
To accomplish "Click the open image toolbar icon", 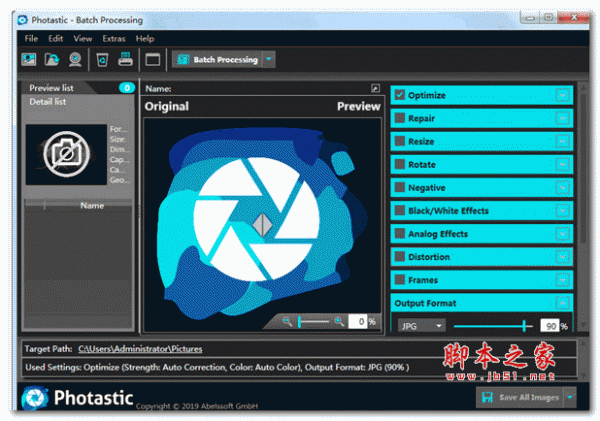I will (29, 59).
